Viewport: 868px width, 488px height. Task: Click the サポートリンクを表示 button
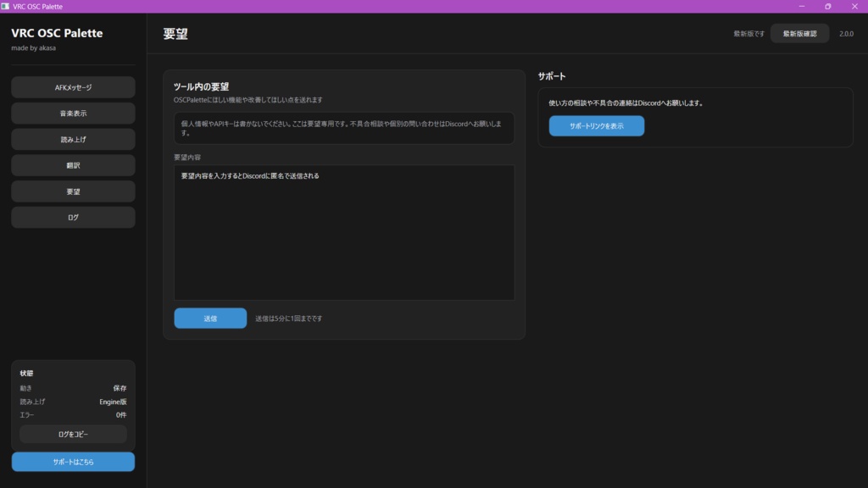click(x=597, y=126)
